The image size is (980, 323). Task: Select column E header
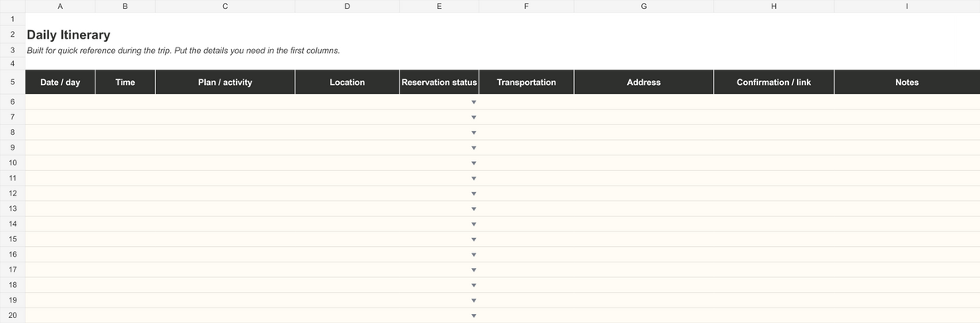(x=439, y=7)
